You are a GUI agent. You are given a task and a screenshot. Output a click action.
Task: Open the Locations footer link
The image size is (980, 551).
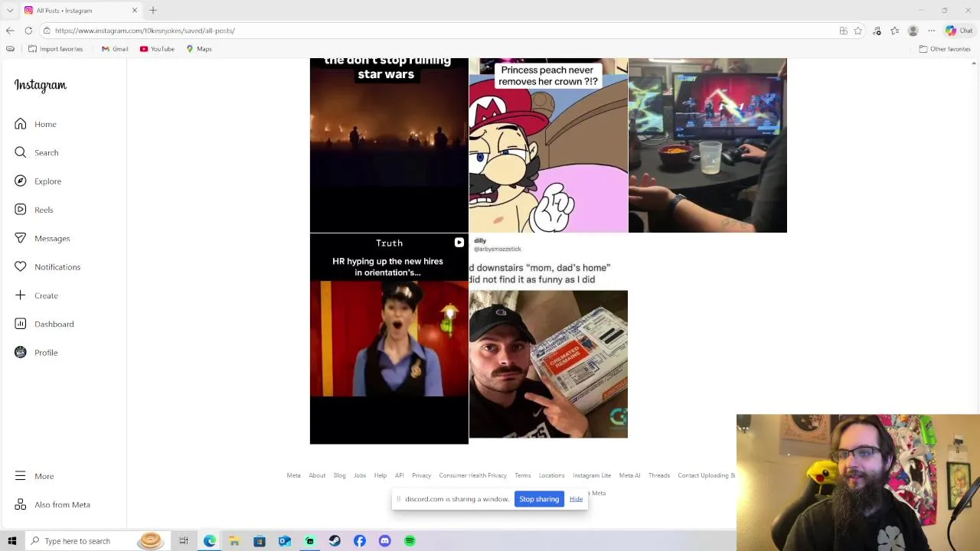click(551, 475)
